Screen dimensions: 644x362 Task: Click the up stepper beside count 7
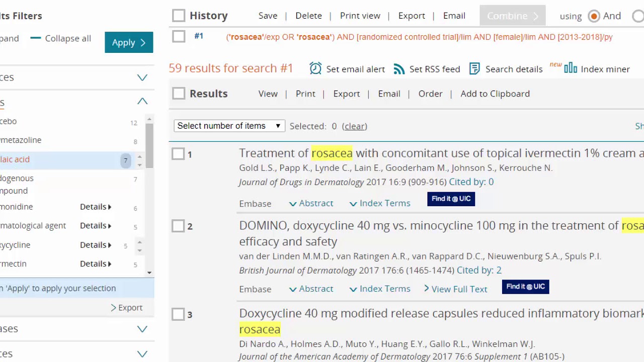pyautogui.click(x=139, y=157)
